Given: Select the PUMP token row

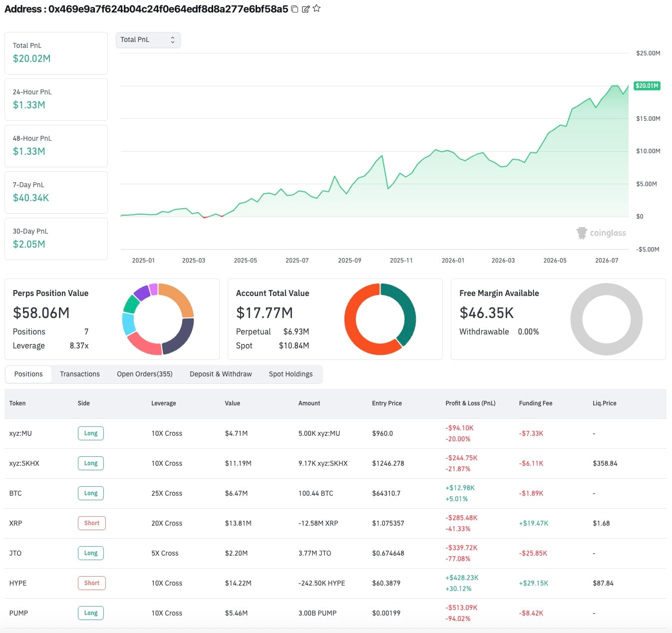Looking at the screenshot, I should coord(336,613).
